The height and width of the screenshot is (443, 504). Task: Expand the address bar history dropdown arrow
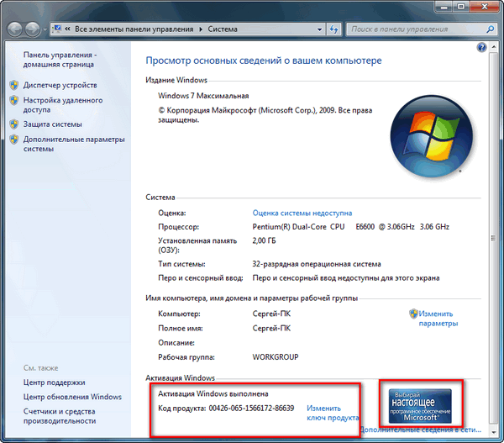pos(319,29)
